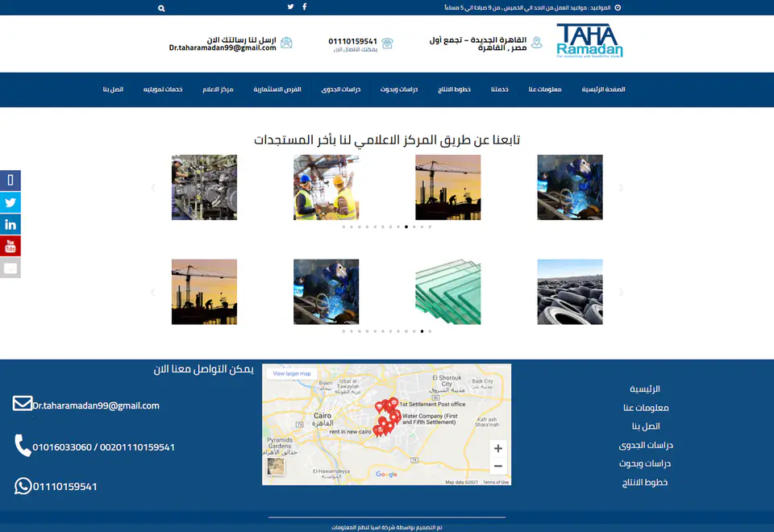Open the workers in hard hats thumbnail
Image resolution: width=774 pixels, height=532 pixels.
click(326, 187)
